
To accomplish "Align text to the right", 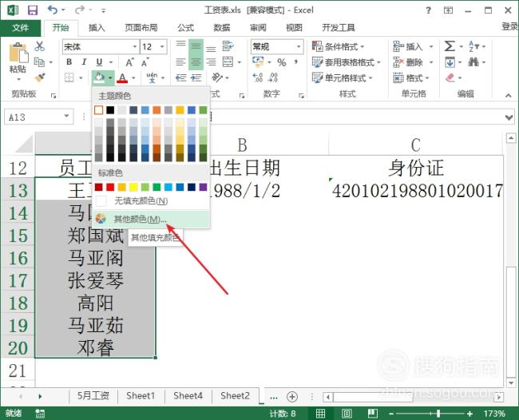I will pyautogui.click(x=211, y=62).
